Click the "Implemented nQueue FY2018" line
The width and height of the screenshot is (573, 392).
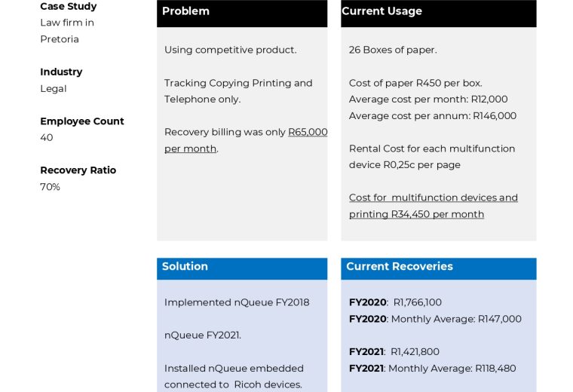(x=237, y=302)
